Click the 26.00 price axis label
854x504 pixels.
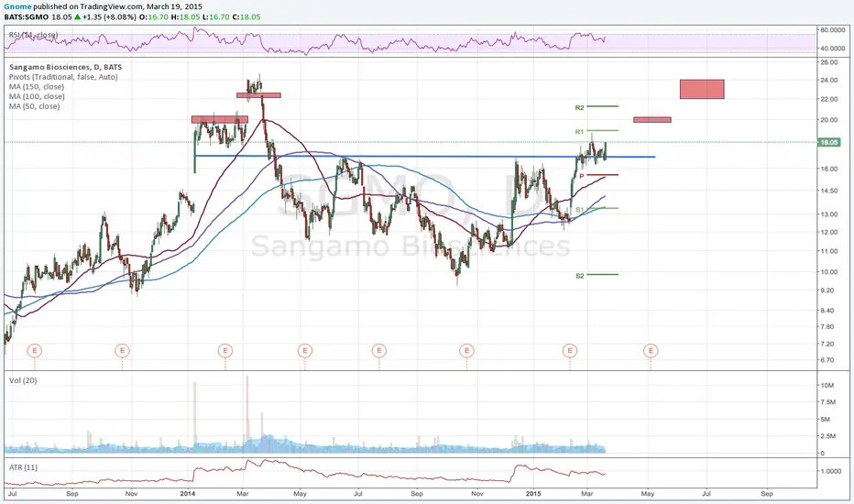[829, 62]
